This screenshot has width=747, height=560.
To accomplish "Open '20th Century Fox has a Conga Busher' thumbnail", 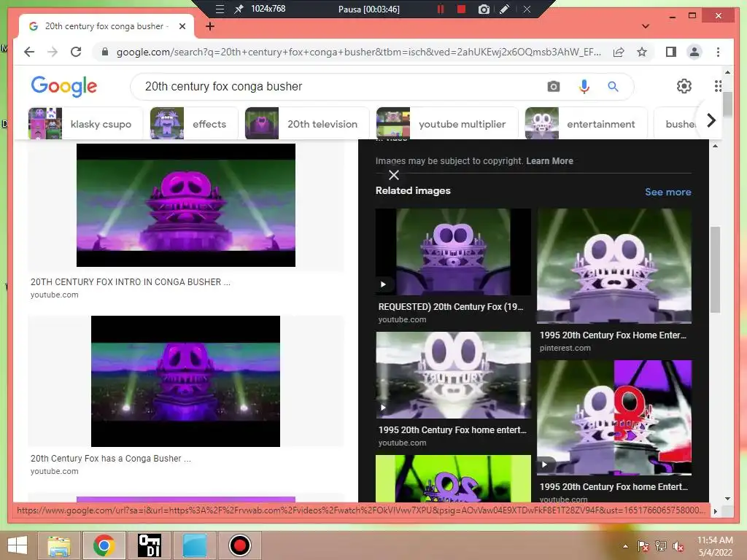I will click(186, 381).
